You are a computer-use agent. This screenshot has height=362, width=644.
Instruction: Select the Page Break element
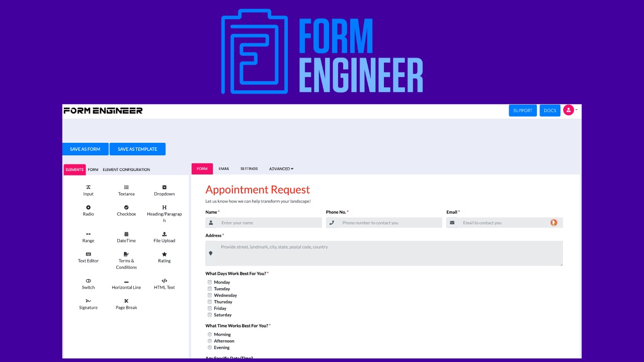[x=126, y=304]
